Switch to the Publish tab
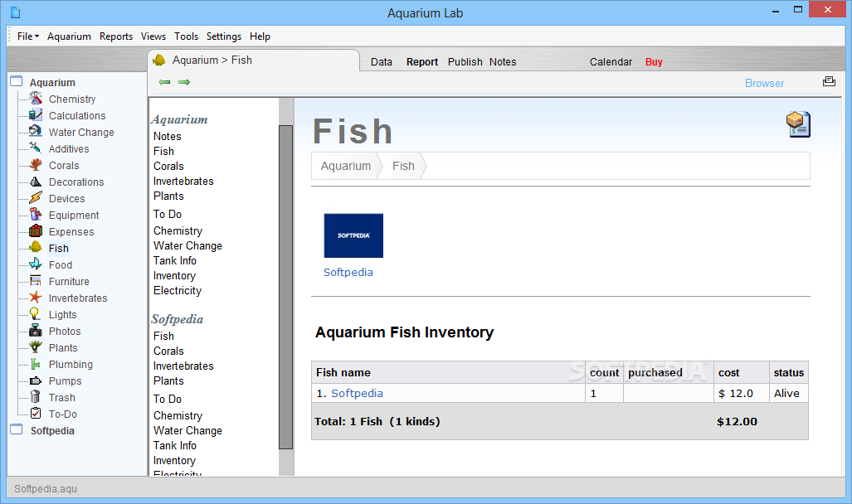The width and height of the screenshot is (852, 504). pos(465,62)
